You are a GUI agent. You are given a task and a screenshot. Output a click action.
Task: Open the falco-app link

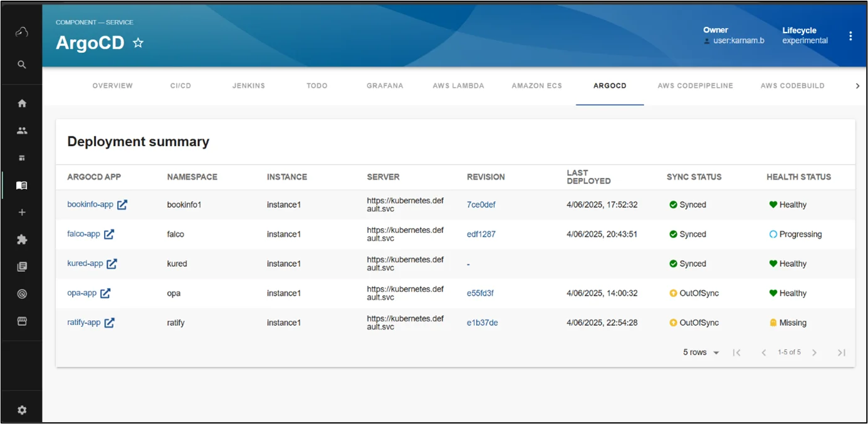(83, 234)
